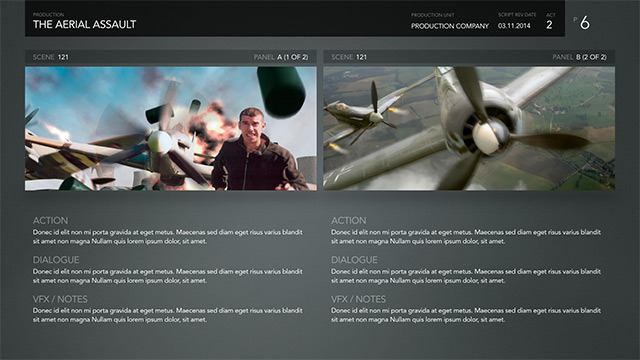This screenshot has width=640, height=360.
Task: Click the VFX notes text under Panel B
Action: pyautogui.click(x=466, y=315)
